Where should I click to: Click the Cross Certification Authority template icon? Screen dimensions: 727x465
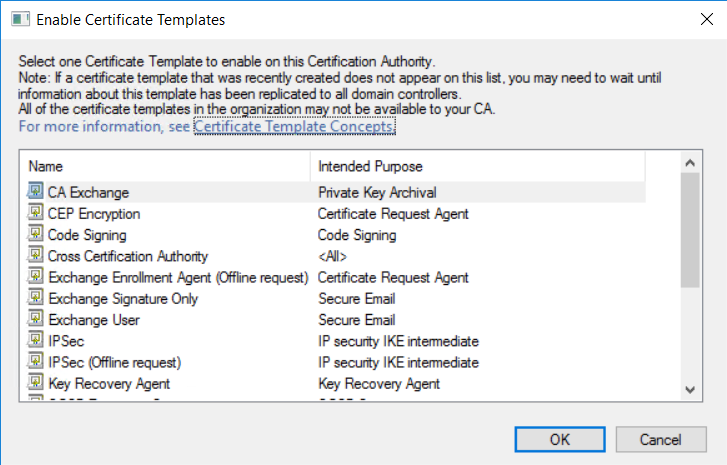coord(35,256)
